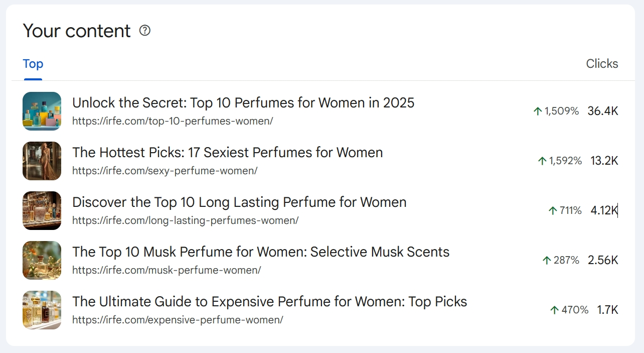Click the green up arrow beside 711%

pyautogui.click(x=553, y=210)
